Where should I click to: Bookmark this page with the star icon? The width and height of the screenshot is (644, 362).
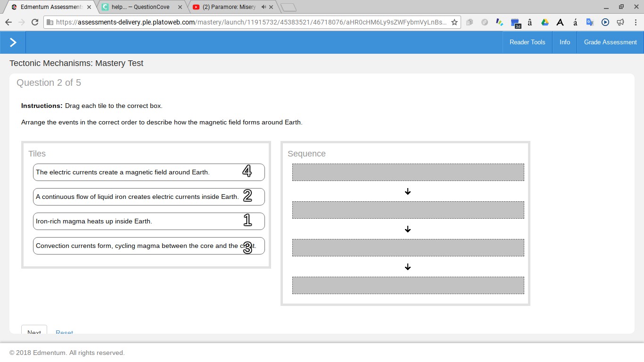(454, 22)
